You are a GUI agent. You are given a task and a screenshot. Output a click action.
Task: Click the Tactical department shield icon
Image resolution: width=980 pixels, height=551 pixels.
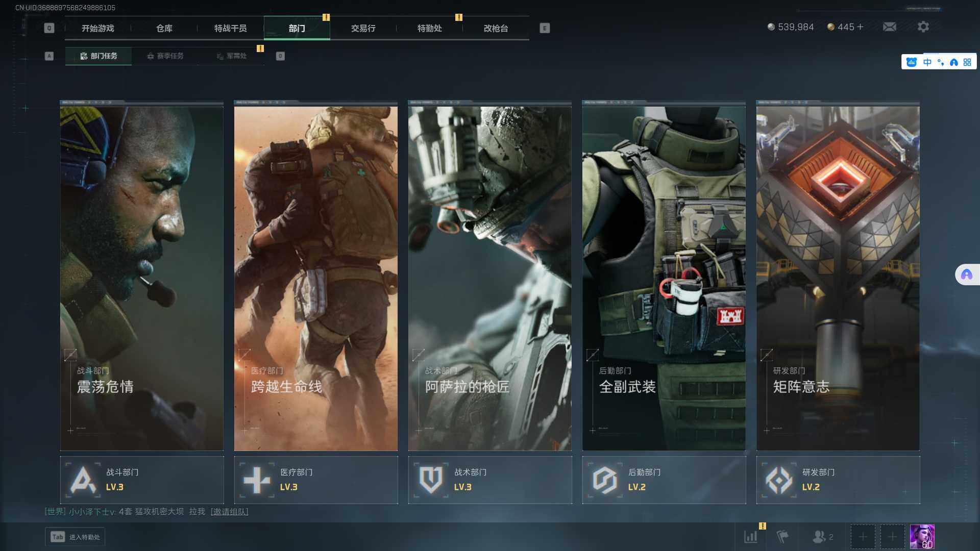coord(431,480)
